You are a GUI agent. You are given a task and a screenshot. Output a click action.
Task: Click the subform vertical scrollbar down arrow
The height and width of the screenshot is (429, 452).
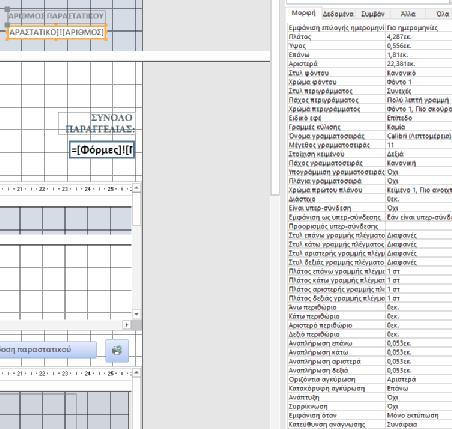[x=136, y=314]
